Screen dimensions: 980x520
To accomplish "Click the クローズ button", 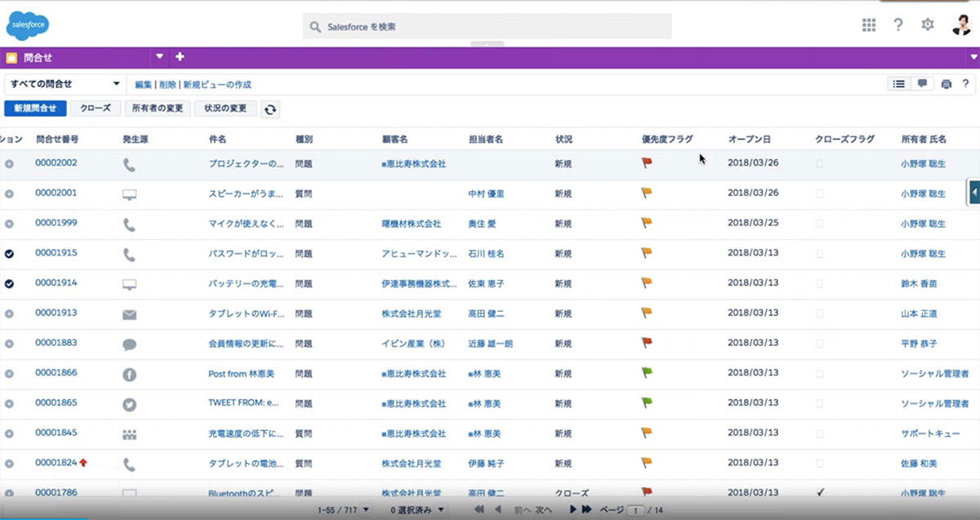I will [96, 109].
